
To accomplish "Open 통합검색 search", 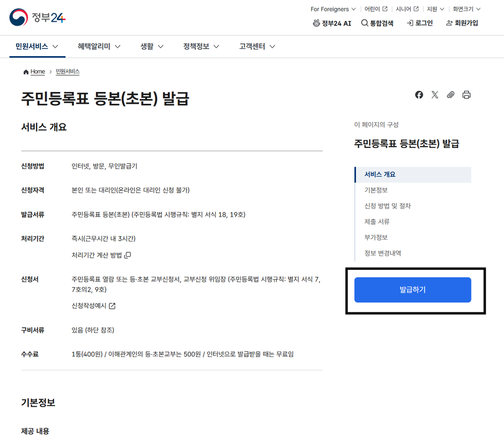I will pyautogui.click(x=378, y=23).
